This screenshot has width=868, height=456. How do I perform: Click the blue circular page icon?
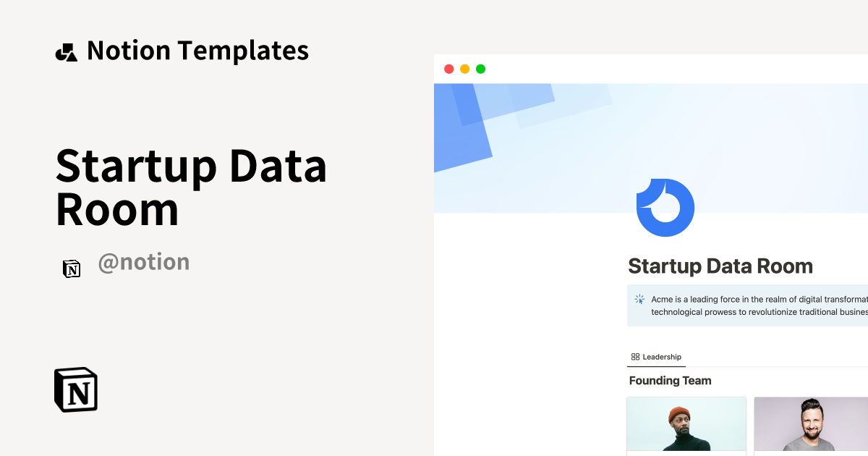(665, 207)
